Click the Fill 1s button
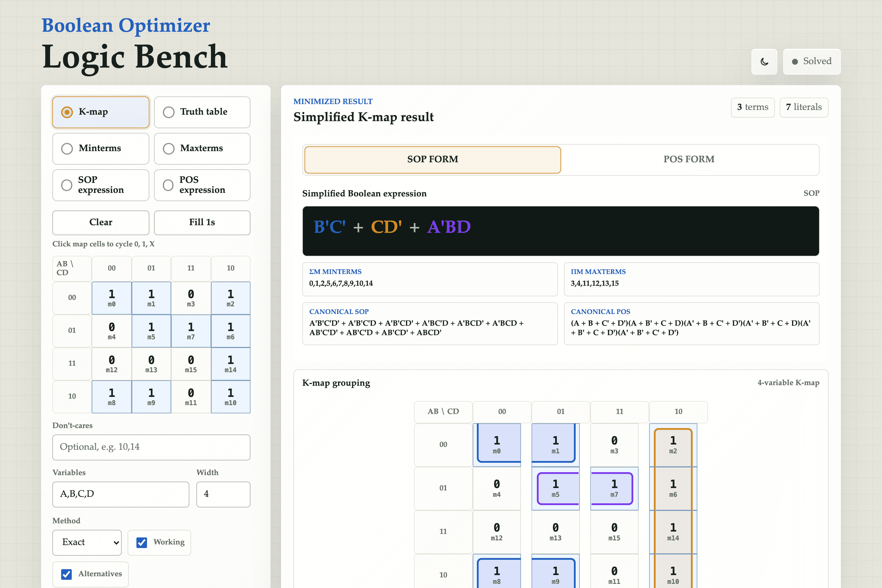882x588 pixels. [202, 222]
